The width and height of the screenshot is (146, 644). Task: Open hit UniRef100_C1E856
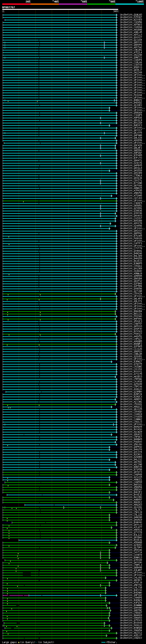click(131, 22)
